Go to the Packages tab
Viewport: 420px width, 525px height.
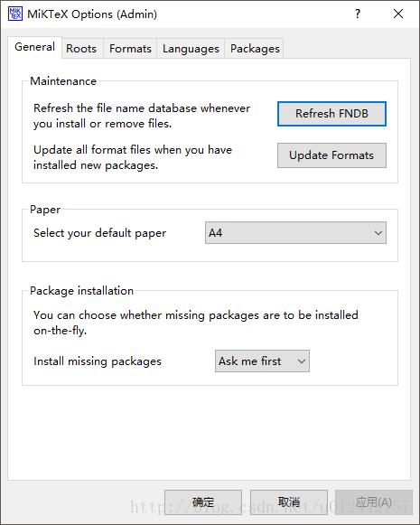pyautogui.click(x=255, y=49)
